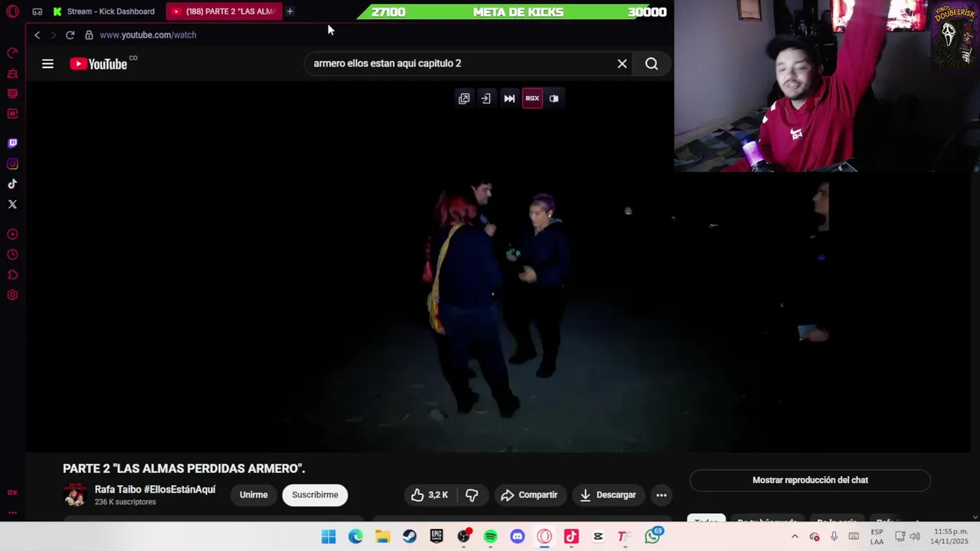Click the YouTube search magnifier button

coord(652,64)
